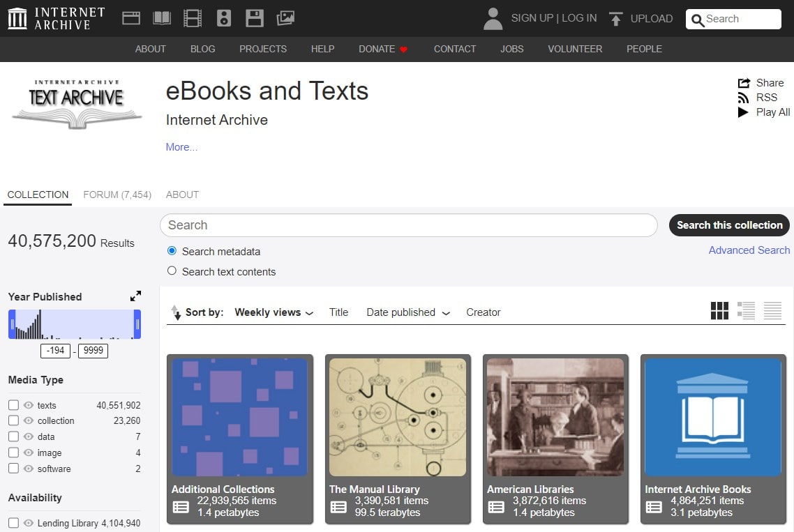Open the Texts (book) icon in top navigation

coord(162,18)
